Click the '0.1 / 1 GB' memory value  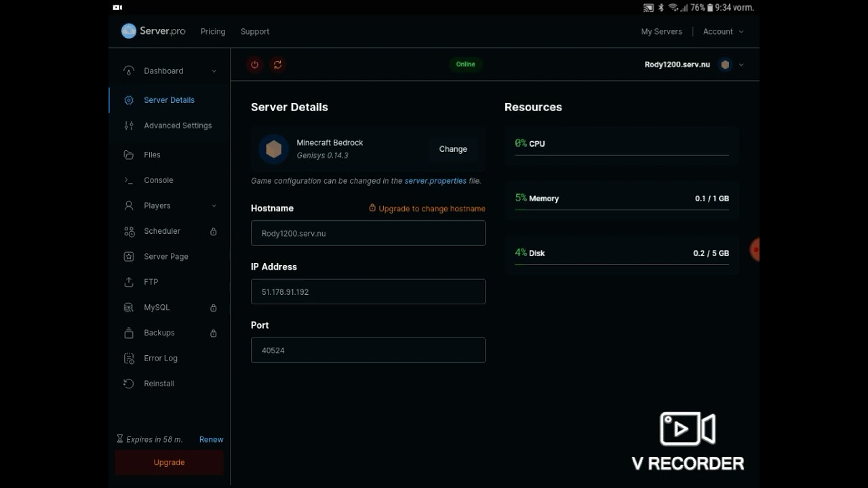(712, 199)
